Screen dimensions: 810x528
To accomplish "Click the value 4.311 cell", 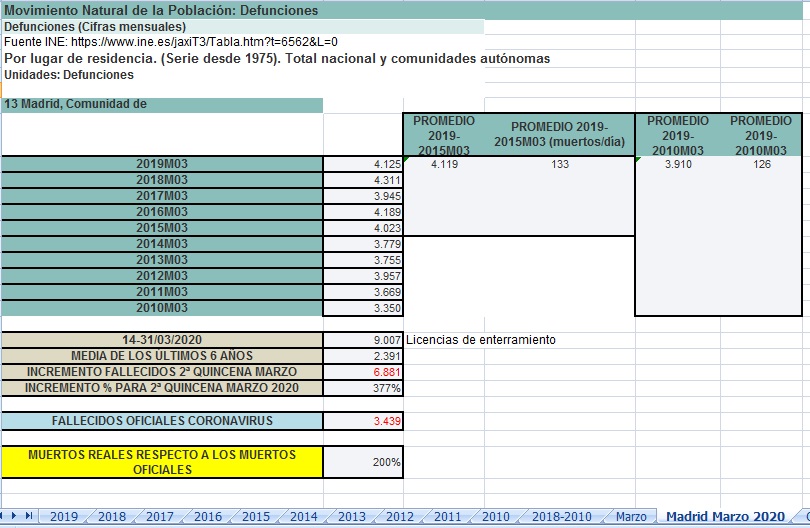I will point(363,180).
